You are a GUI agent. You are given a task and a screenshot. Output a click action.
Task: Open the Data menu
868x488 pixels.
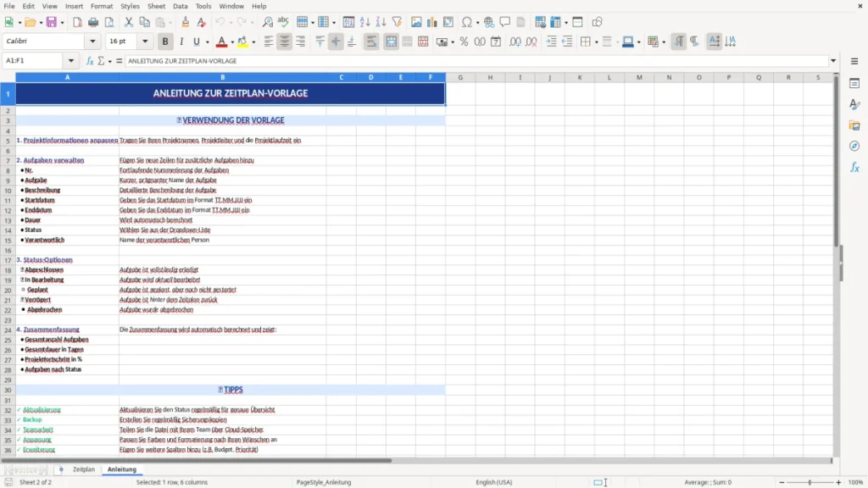[180, 6]
